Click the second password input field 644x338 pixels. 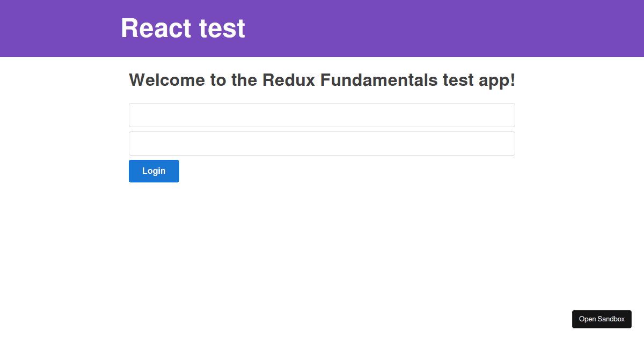click(321, 143)
